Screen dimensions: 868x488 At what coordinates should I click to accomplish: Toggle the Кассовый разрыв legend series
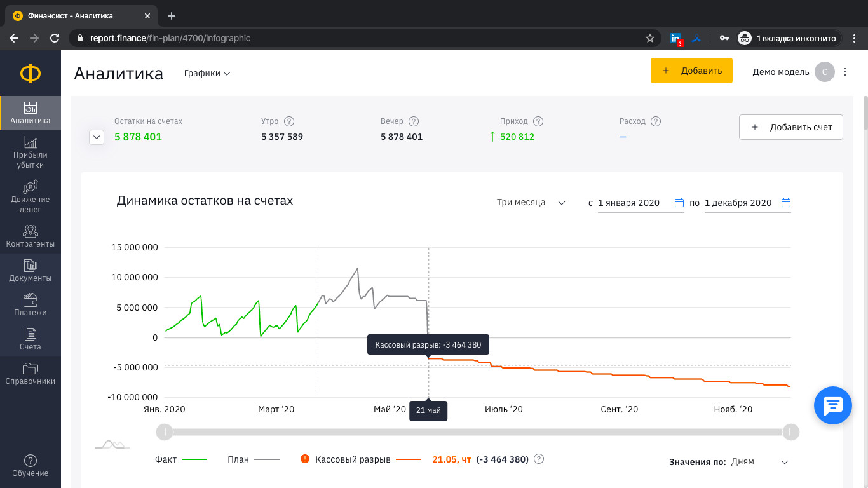pos(360,459)
